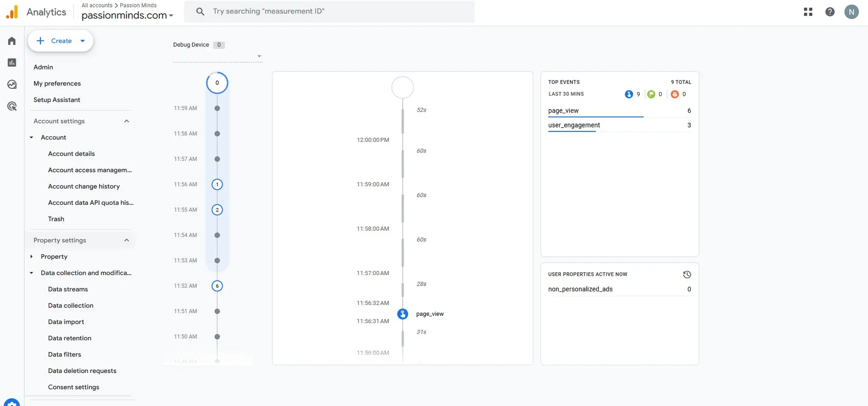Viewport: 868px width, 406px height.
Task: Expand the Property tree item
Action: pos(31,257)
